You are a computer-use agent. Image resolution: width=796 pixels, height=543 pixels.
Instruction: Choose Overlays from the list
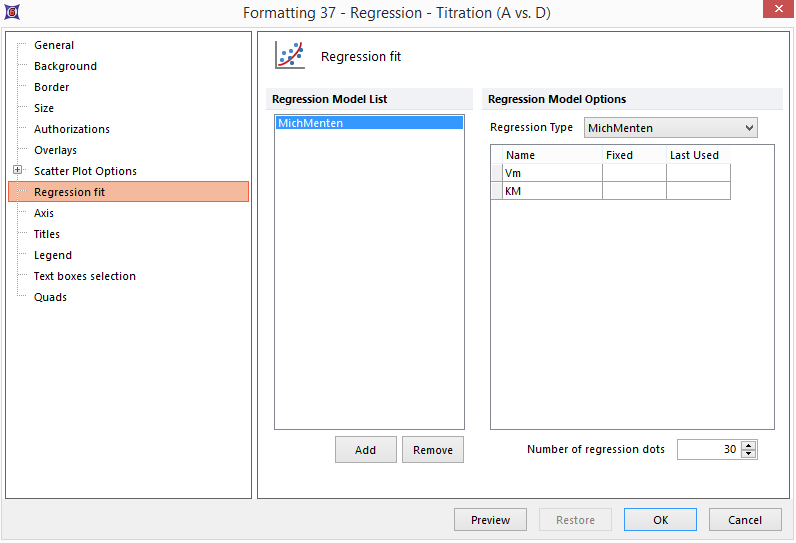click(x=55, y=150)
